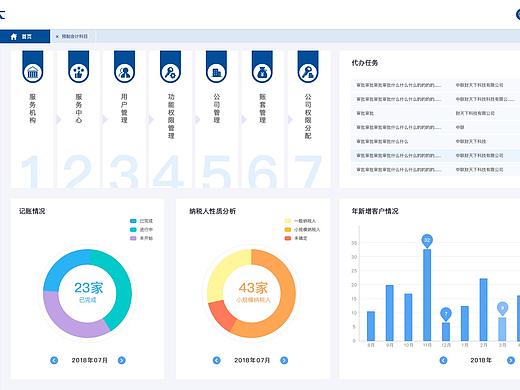Open the 服务机构 bank building icon

[x=33, y=72]
